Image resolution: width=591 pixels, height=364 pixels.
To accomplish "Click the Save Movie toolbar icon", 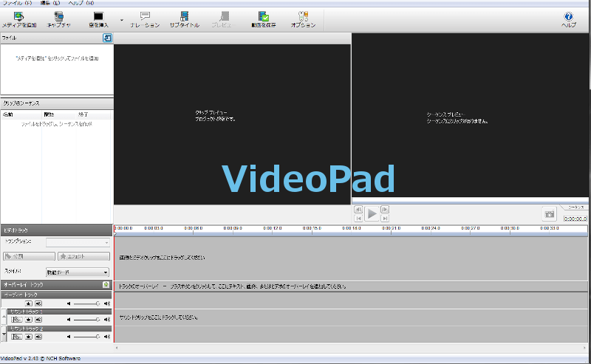I will pos(264,16).
